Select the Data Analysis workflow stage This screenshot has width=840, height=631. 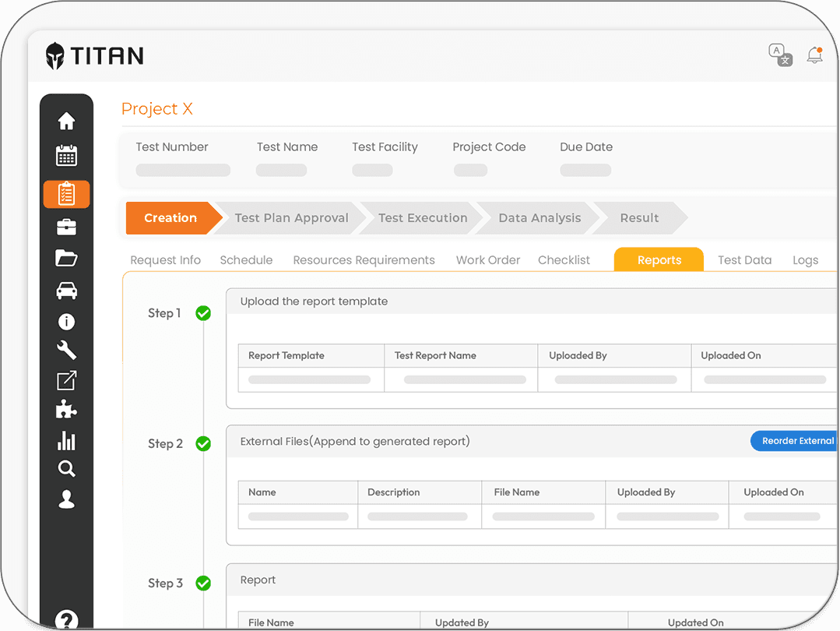point(539,218)
